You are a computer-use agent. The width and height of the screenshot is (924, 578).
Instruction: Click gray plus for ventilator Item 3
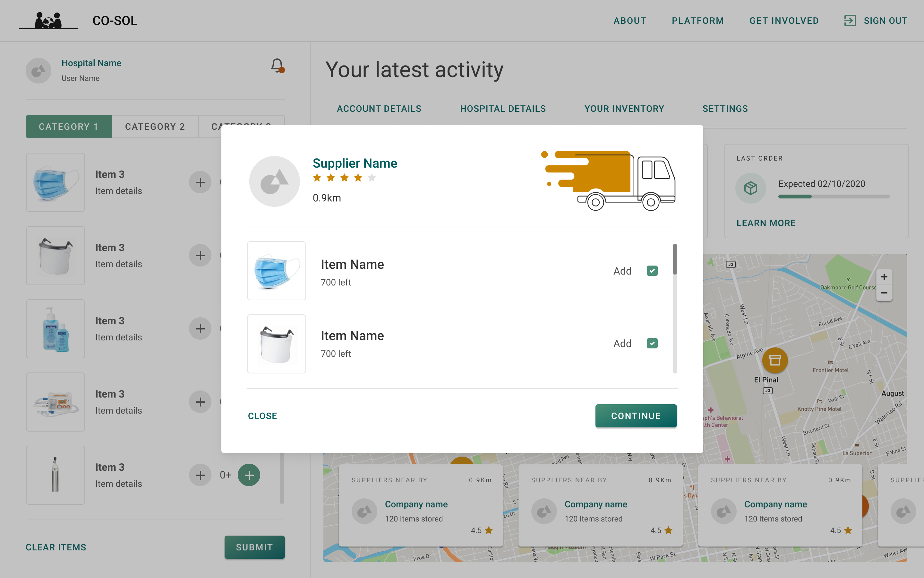tap(200, 402)
